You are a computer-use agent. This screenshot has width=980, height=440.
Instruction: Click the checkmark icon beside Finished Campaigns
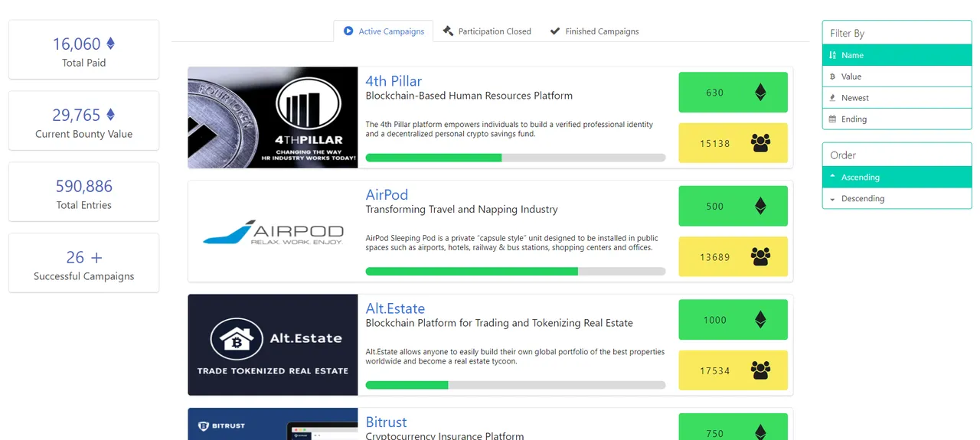coord(555,31)
